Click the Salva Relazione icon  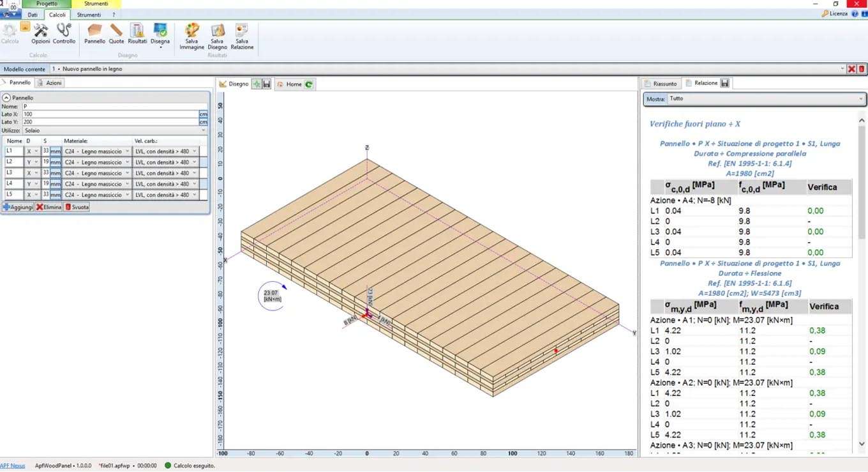242,36
